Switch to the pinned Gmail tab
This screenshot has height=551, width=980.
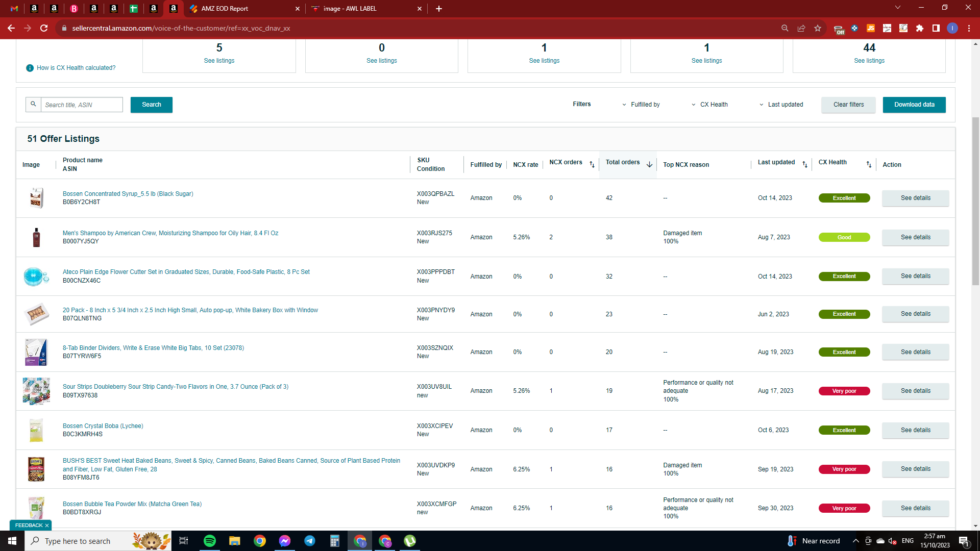click(x=14, y=9)
